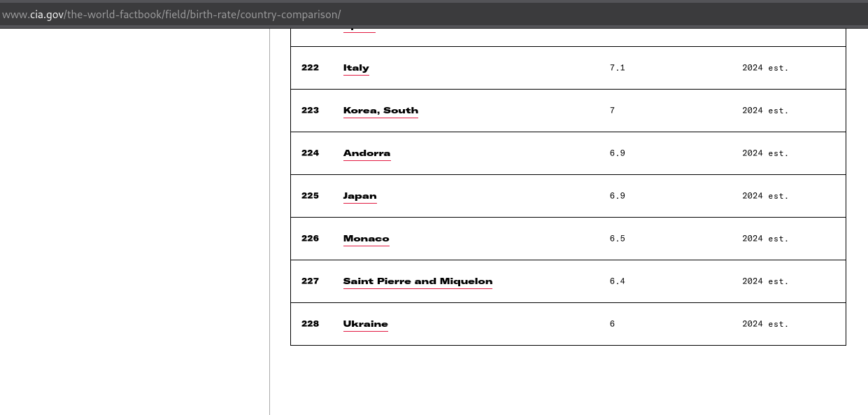
Task: Click '2024 est.' in the Andorra row
Action: click(765, 153)
